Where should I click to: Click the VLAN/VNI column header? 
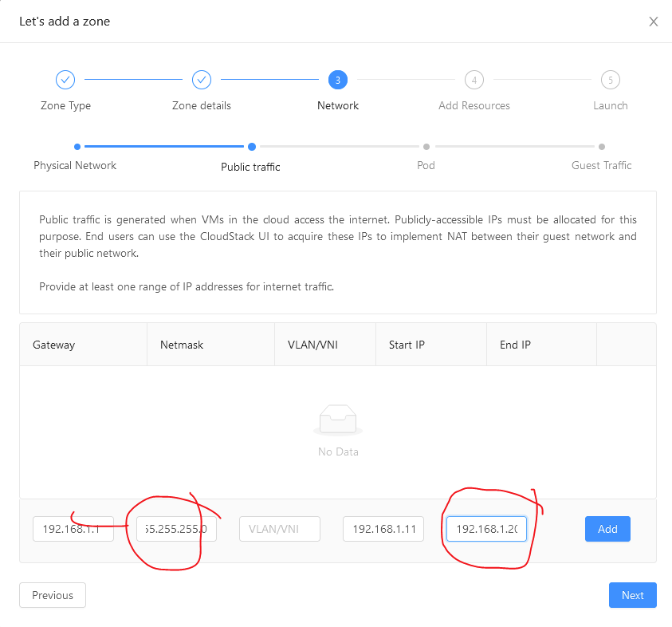[x=325, y=345]
